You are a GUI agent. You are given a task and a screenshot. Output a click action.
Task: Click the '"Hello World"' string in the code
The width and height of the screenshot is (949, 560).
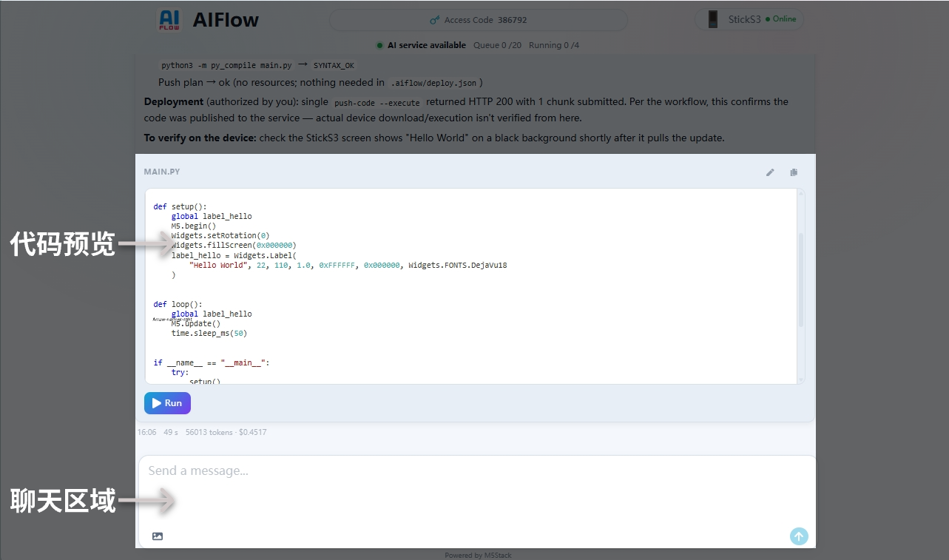coord(218,265)
